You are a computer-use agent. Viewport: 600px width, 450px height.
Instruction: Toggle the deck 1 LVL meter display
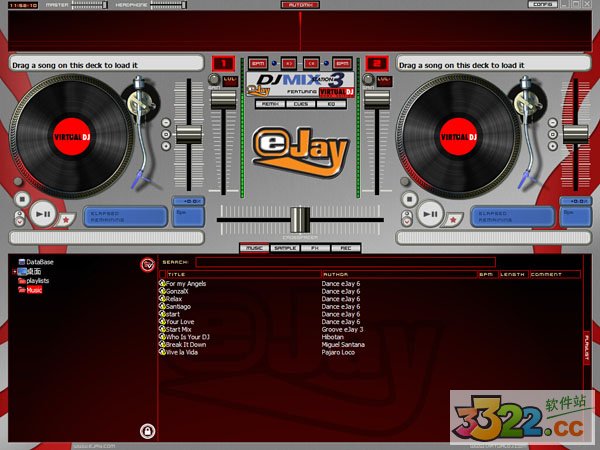(230, 81)
